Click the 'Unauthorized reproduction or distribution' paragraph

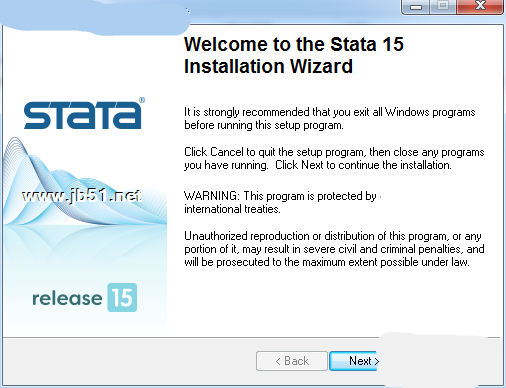coord(334,249)
